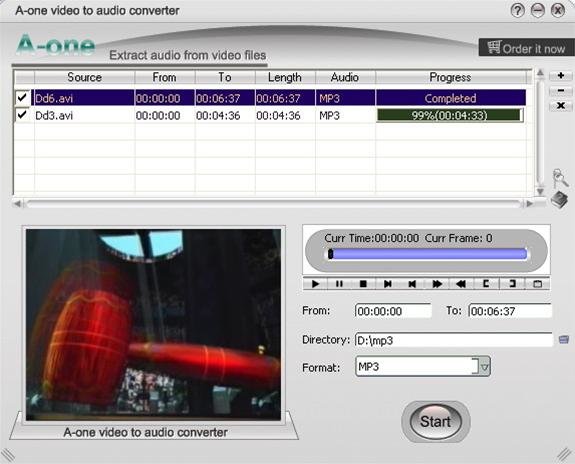This screenshot has width=575, height=464.
Task: Open registration via the keys icon
Action: (560, 178)
